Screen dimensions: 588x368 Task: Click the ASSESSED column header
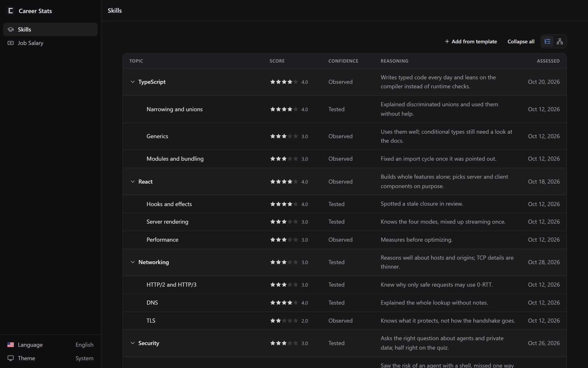pyautogui.click(x=548, y=61)
